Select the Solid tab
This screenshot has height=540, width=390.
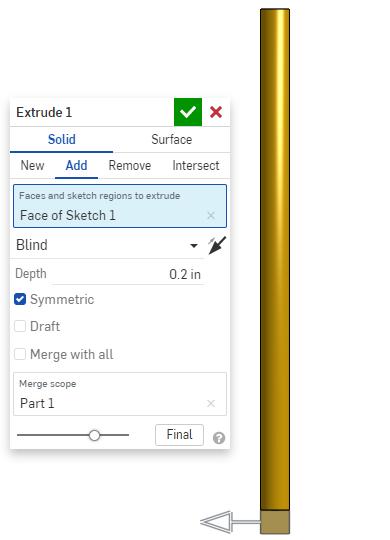(x=62, y=139)
